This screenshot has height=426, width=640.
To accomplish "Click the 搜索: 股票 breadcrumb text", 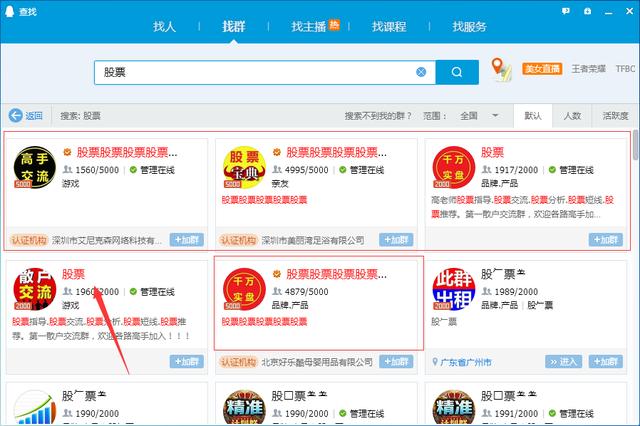I will pos(80,116).
